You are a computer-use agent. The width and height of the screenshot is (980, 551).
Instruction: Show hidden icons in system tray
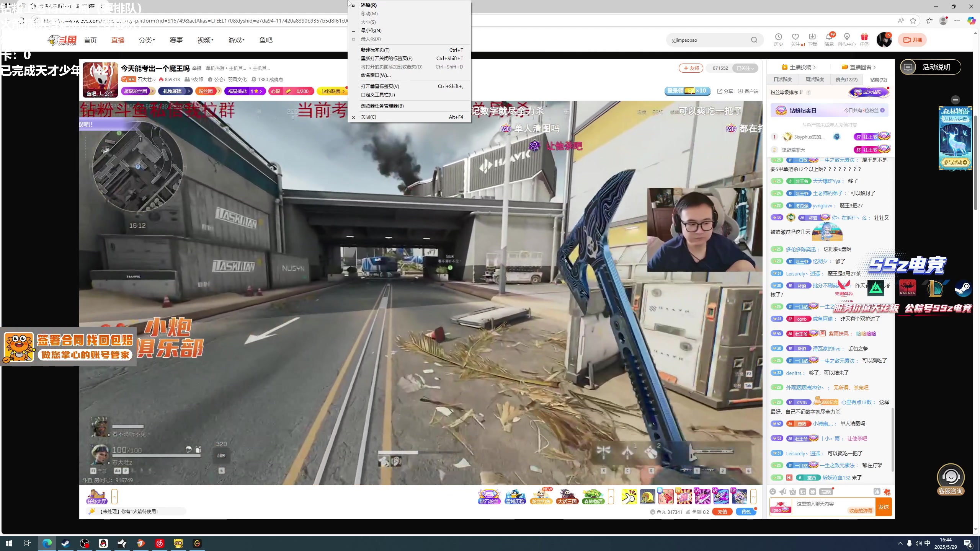(x=900, y=543)
